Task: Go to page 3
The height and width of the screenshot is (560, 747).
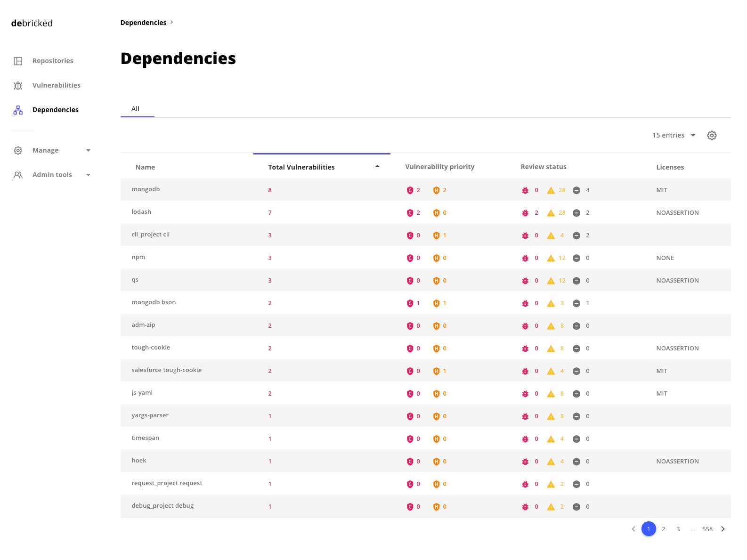Action: (678, 529)
